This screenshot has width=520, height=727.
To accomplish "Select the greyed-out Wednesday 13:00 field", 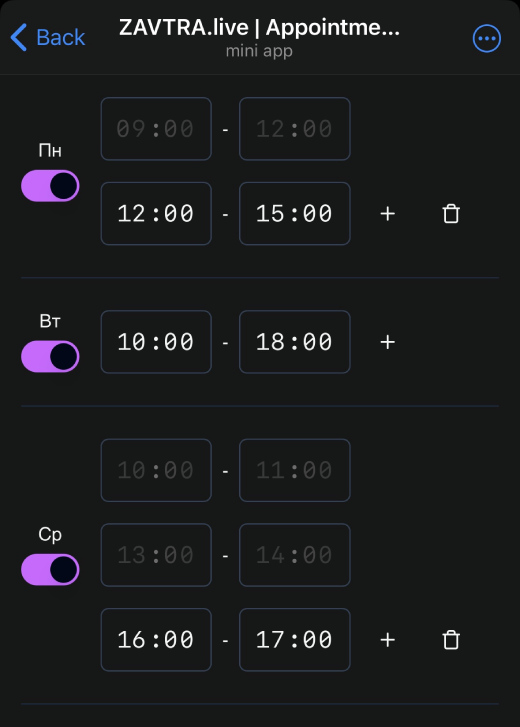I will coord(156,555).
